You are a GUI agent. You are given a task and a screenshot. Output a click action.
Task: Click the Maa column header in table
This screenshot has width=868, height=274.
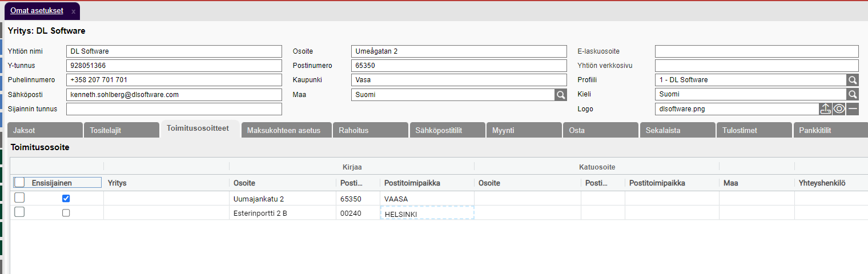pos(757,183)
